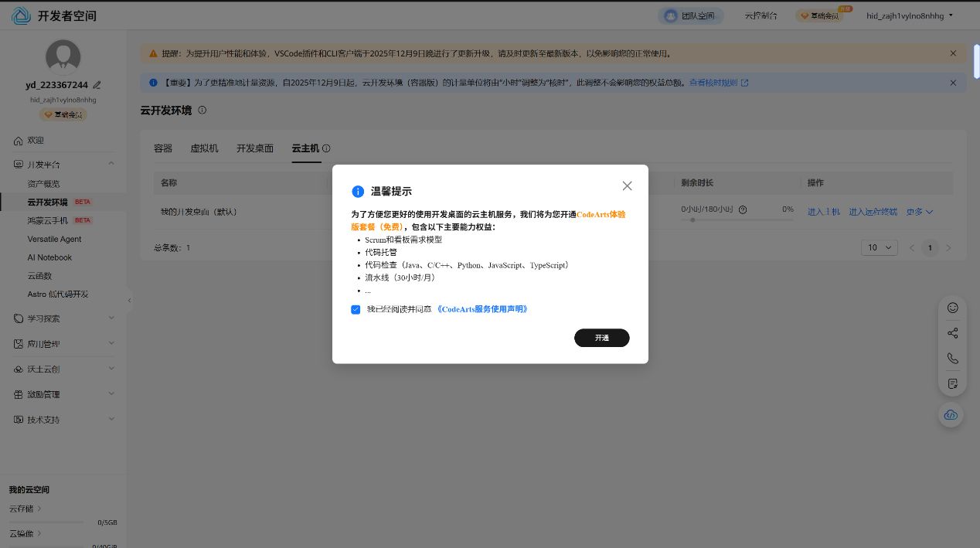
Task: Collapse the 开发平台 section chevron
Action: [111, 164]
